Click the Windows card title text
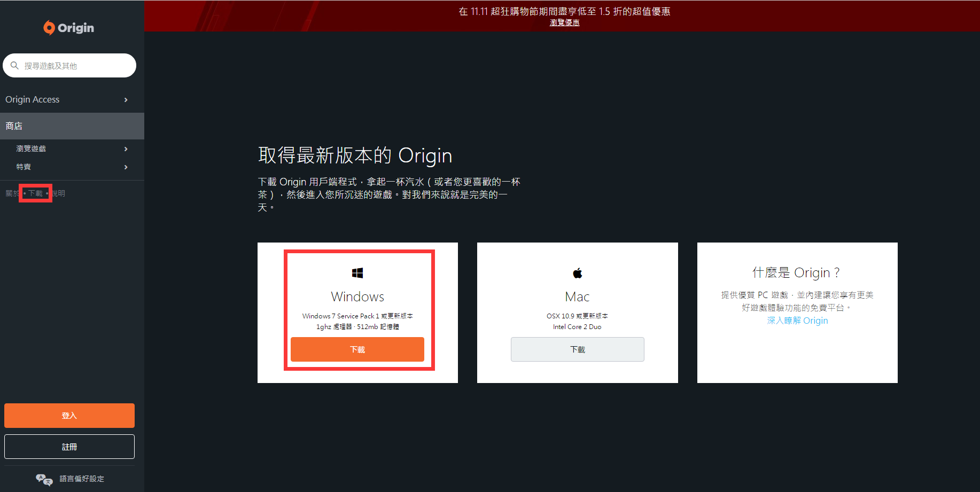The width and height of the screenshot is (980, 492). point(357,296)
